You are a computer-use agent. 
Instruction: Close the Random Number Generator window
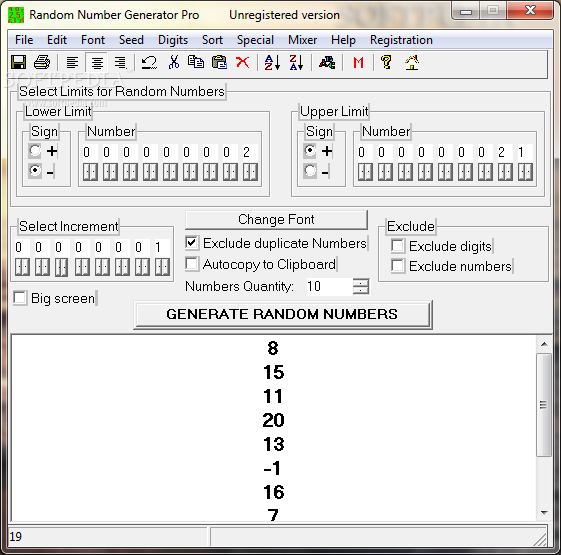[530, 10]
